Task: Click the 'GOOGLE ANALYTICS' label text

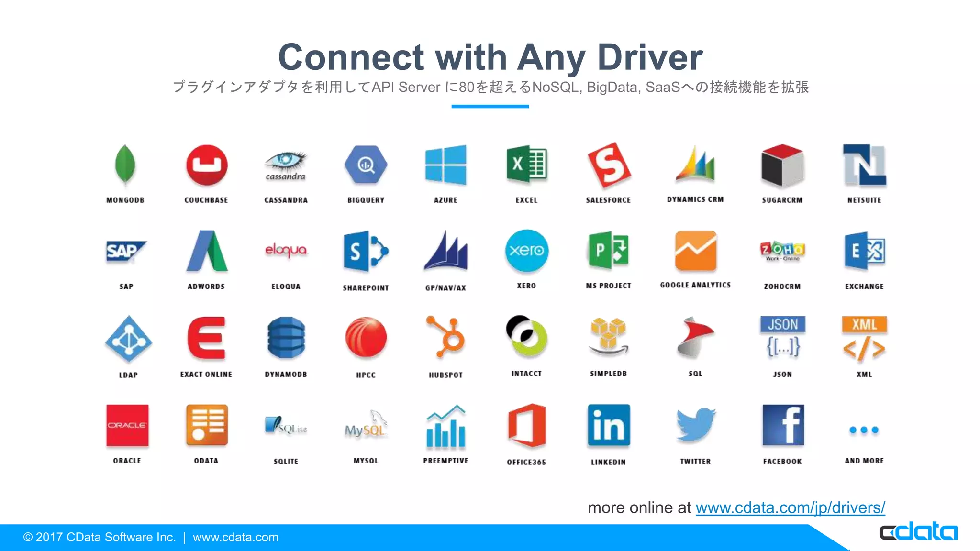Action: (x=695, y=285)
